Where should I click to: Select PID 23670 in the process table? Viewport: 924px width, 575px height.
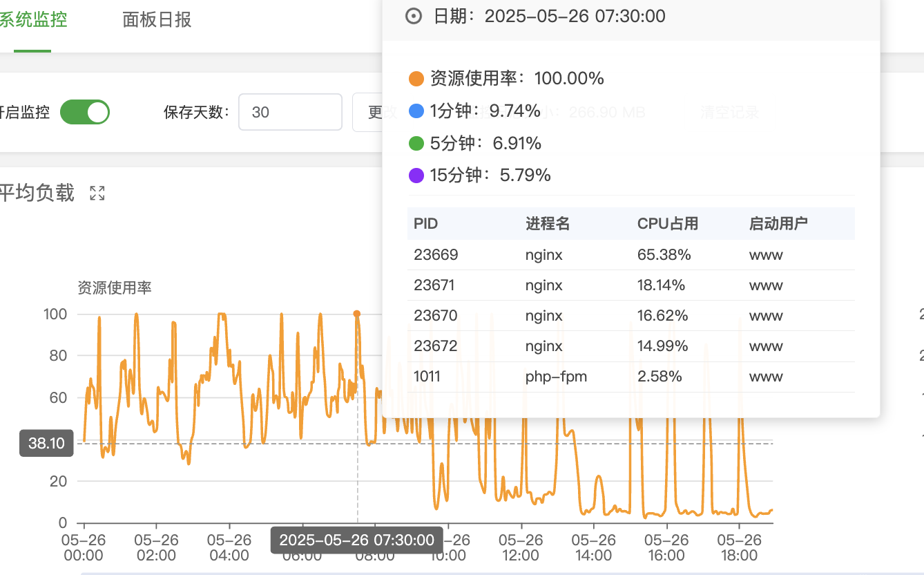point(436,316)
